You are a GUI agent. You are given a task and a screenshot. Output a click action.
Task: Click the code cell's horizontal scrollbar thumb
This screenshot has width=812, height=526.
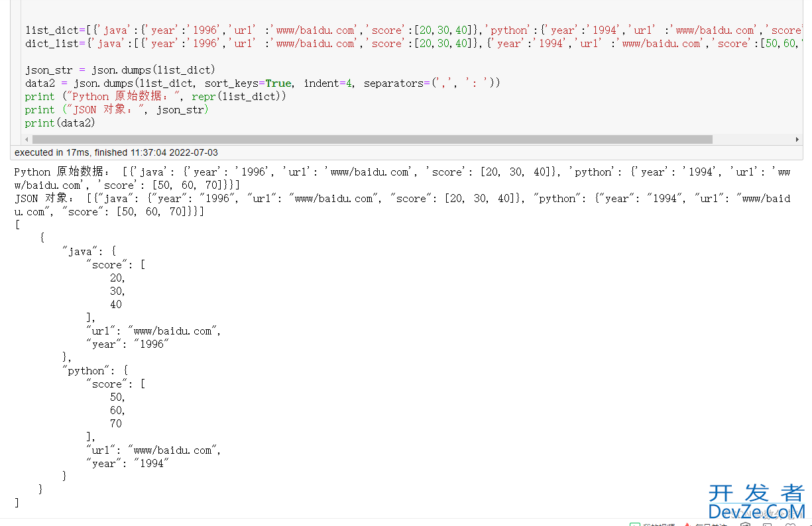372,140
